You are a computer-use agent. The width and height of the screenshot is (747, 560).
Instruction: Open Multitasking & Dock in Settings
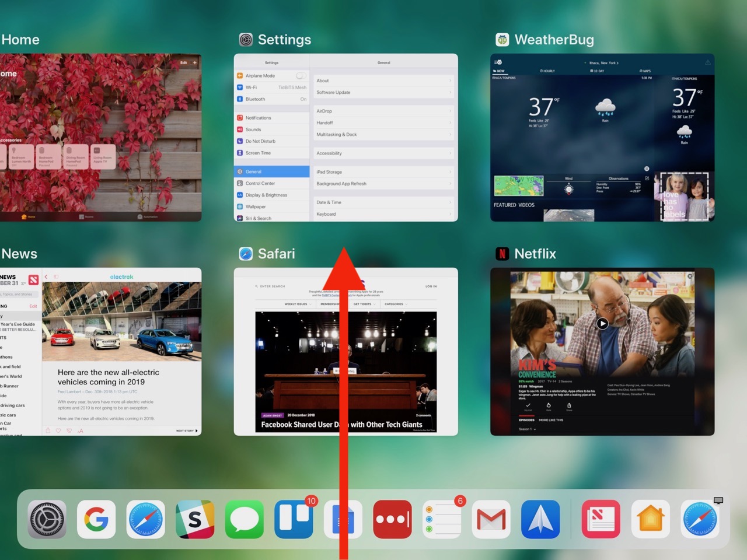pos(383,134)
